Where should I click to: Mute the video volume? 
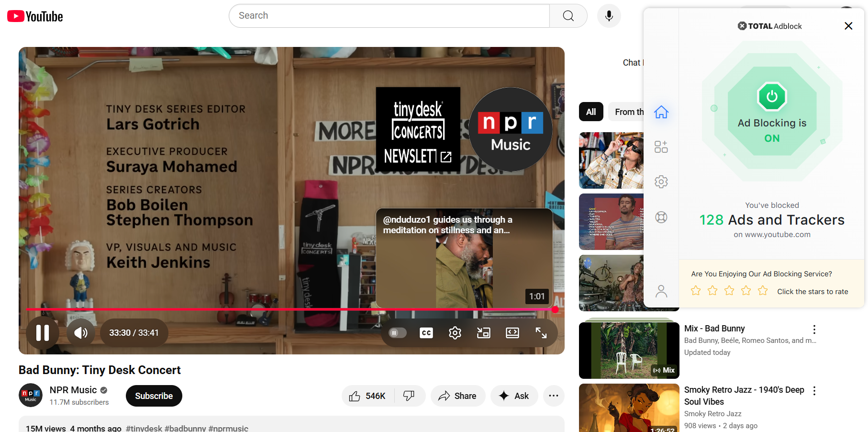(x=81, y=332)
